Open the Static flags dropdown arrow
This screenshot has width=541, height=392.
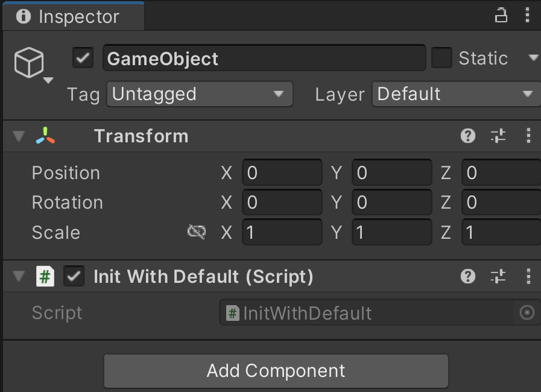[x=533, y=58]
